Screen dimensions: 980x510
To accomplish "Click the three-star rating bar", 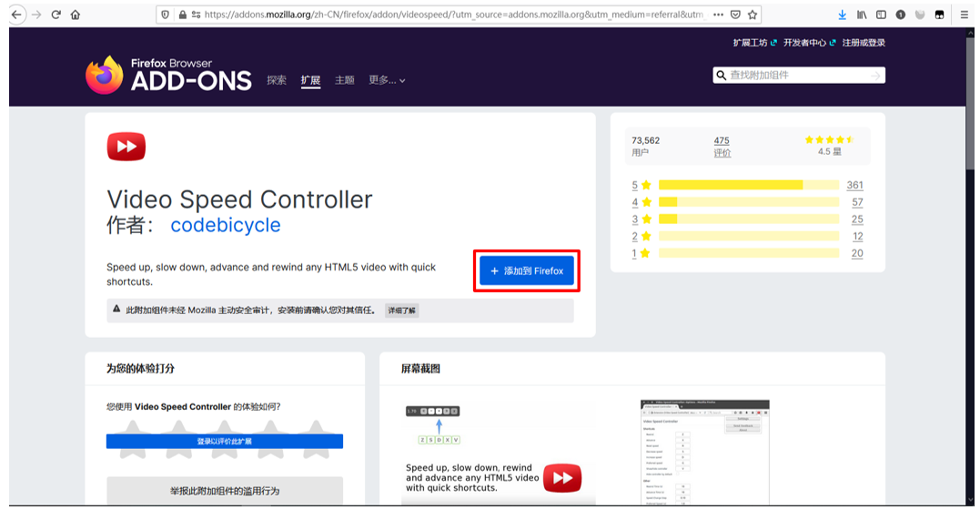I will (x=749, y=219).
